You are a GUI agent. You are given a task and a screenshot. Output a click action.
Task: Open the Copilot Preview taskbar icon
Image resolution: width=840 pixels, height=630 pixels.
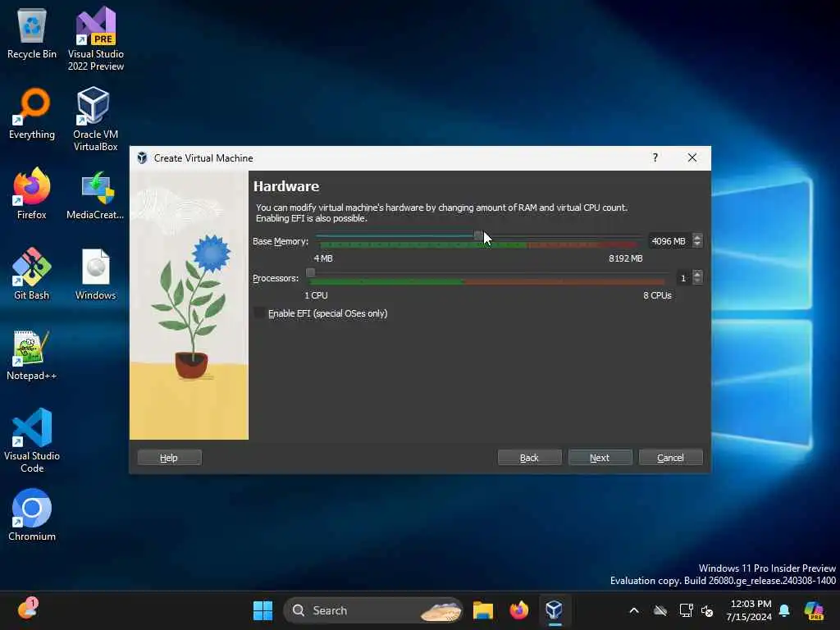tap(814, 610)
